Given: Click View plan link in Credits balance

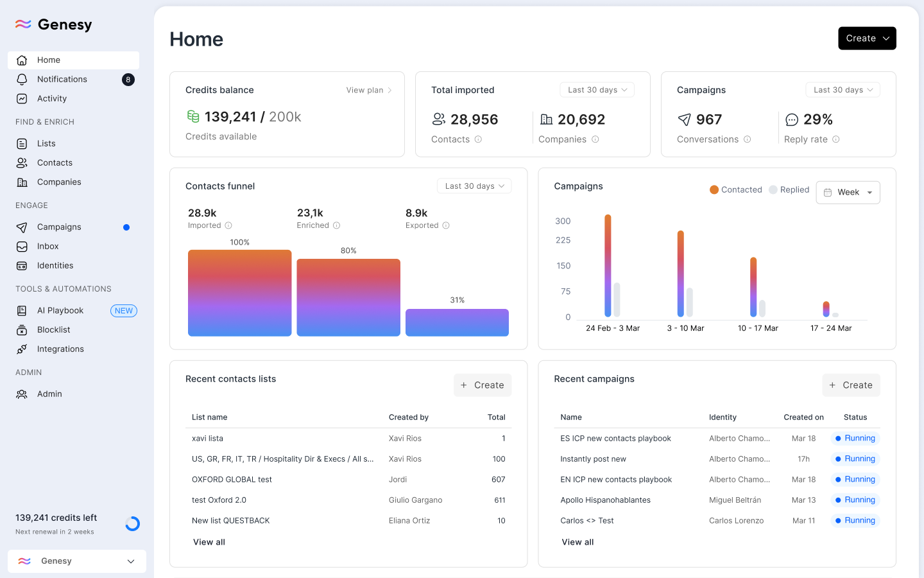Looking at the screenshot, I should [x=368, y=90].
